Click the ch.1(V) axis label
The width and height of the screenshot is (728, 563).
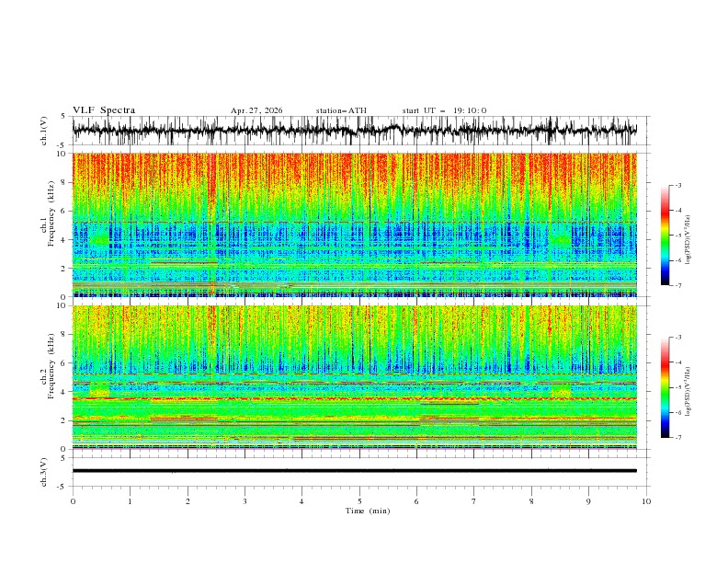44,131
